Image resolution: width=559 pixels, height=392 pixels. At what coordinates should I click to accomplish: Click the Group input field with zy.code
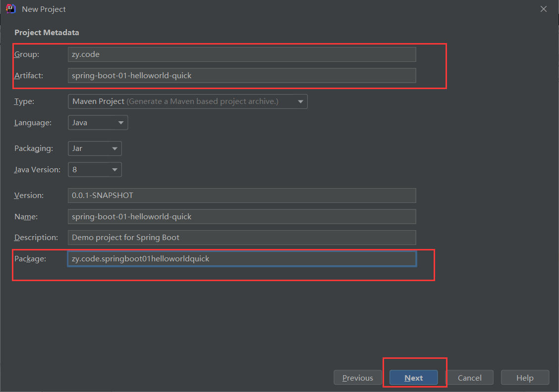[x=242, y=54]
